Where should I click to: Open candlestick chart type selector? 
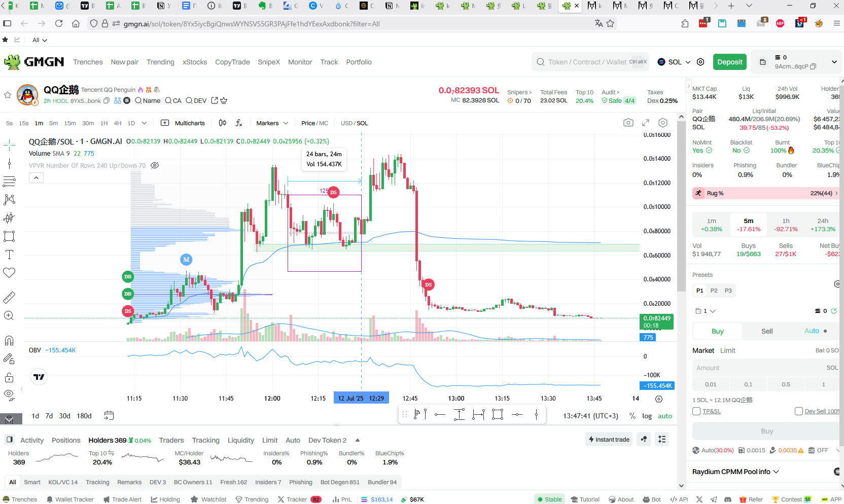pyautogui.click(x=223, y=123)
